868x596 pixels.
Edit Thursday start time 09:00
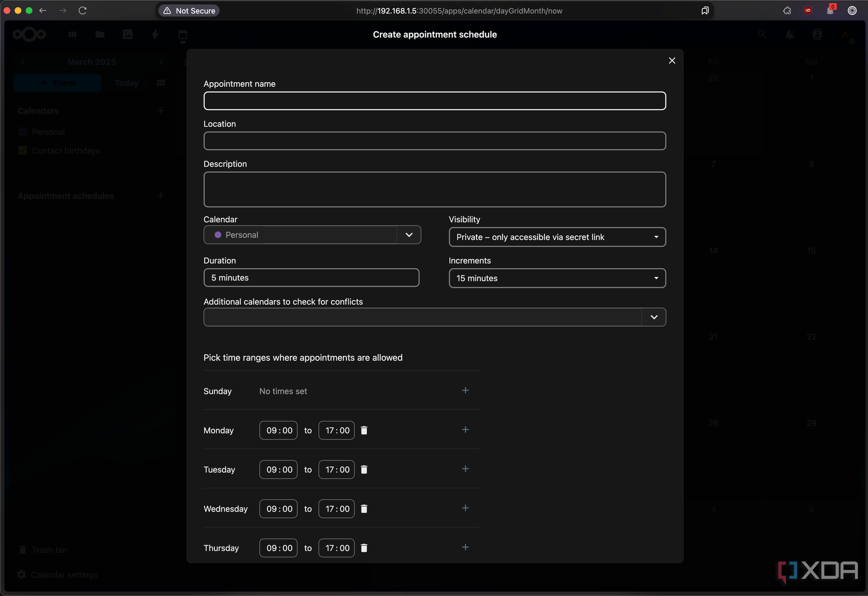(x=278, y=548)
